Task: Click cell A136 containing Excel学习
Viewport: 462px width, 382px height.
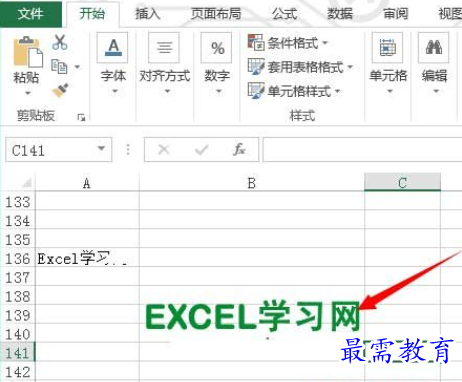Action: coord(87,258)
